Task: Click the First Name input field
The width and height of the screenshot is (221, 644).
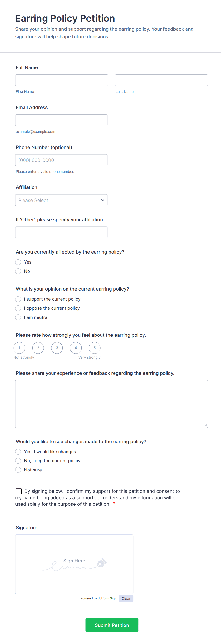Action: [62, 80]
